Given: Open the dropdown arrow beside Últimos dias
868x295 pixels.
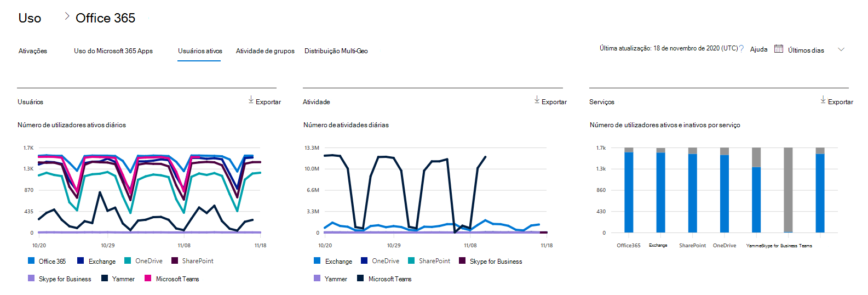Looking at the screenshot, I should click(x=841, y=49).
